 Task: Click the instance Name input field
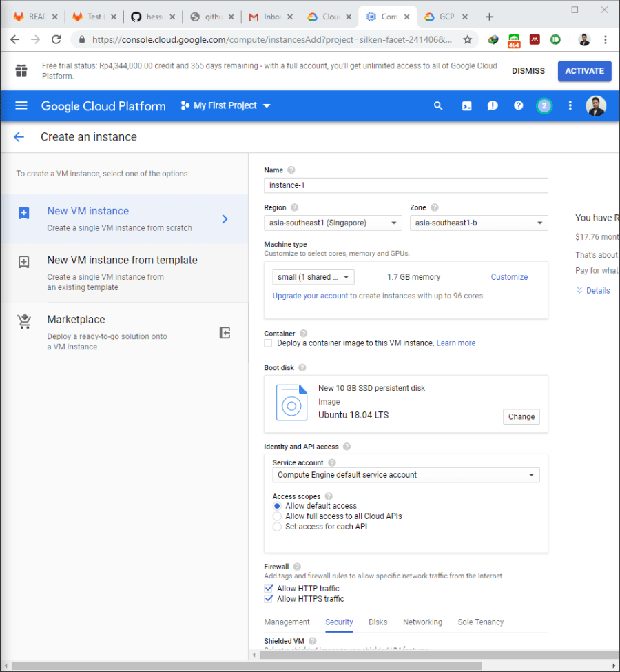(406, 185)
